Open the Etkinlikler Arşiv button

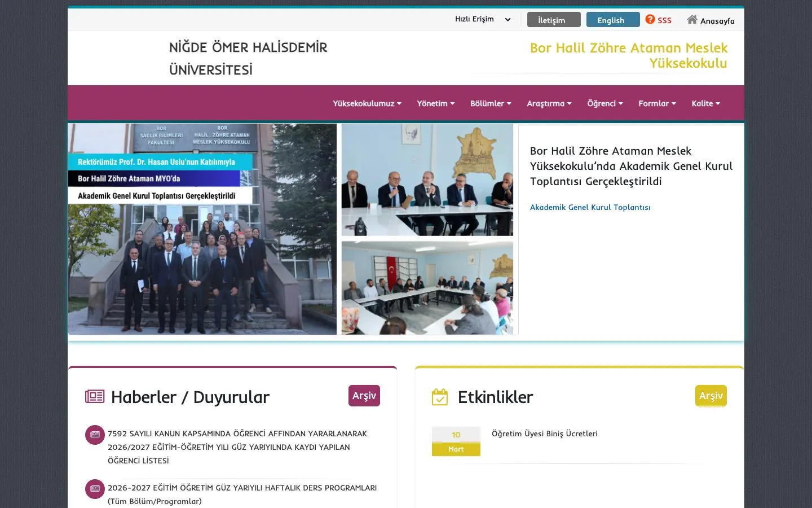[x=711, y=396]
